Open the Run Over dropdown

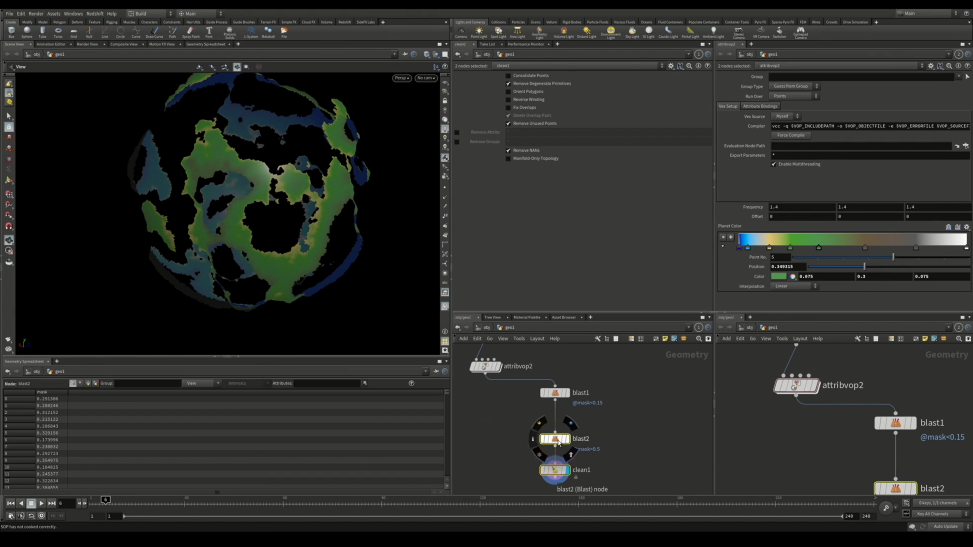coord(795,96)
